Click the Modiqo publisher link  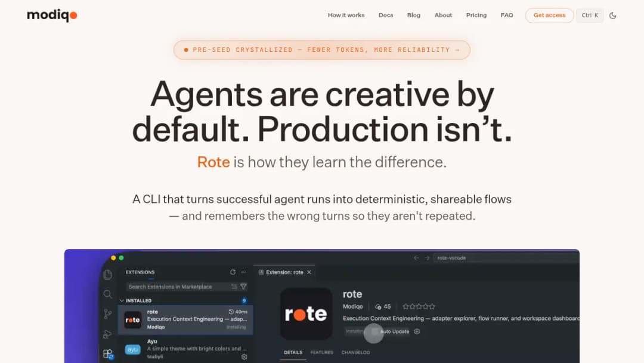click(353, 306)
